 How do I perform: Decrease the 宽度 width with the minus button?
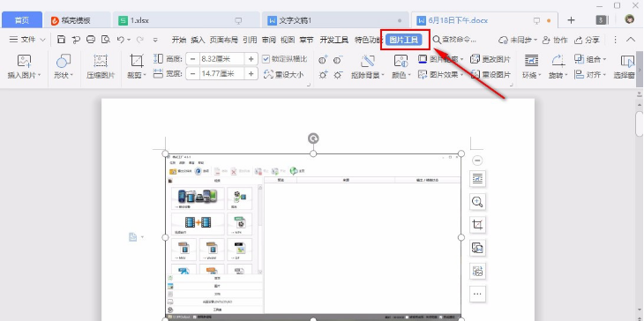[x=192, y=74]
